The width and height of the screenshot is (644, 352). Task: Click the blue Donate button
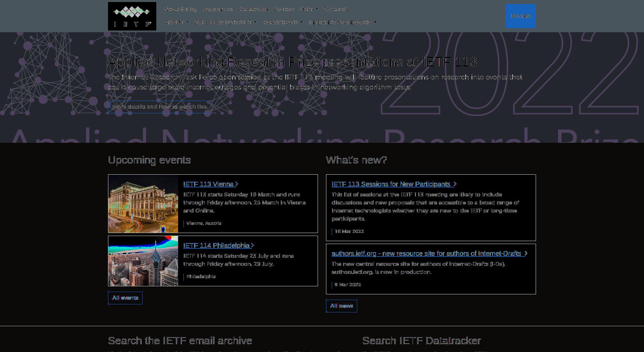[x=521, y=16]
